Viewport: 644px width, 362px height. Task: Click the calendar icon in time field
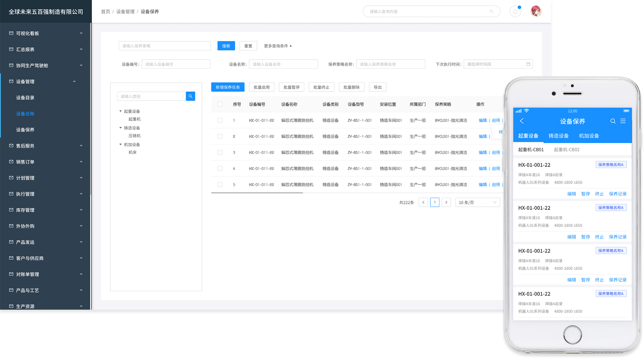(x=528, y=64)
